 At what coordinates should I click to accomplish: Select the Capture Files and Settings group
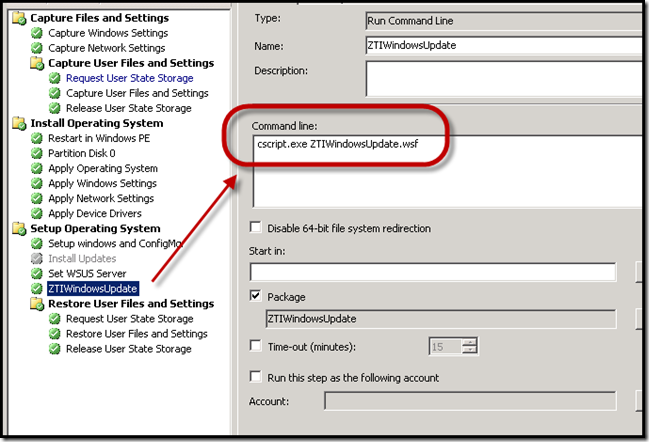coord(100,18)
